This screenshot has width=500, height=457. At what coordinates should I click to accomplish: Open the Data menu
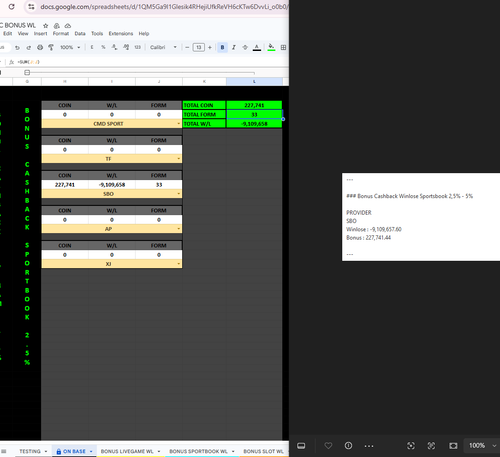80,34
